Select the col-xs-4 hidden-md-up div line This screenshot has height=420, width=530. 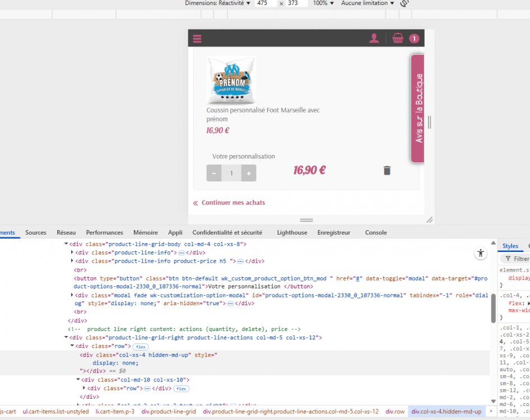pos(245,363)
